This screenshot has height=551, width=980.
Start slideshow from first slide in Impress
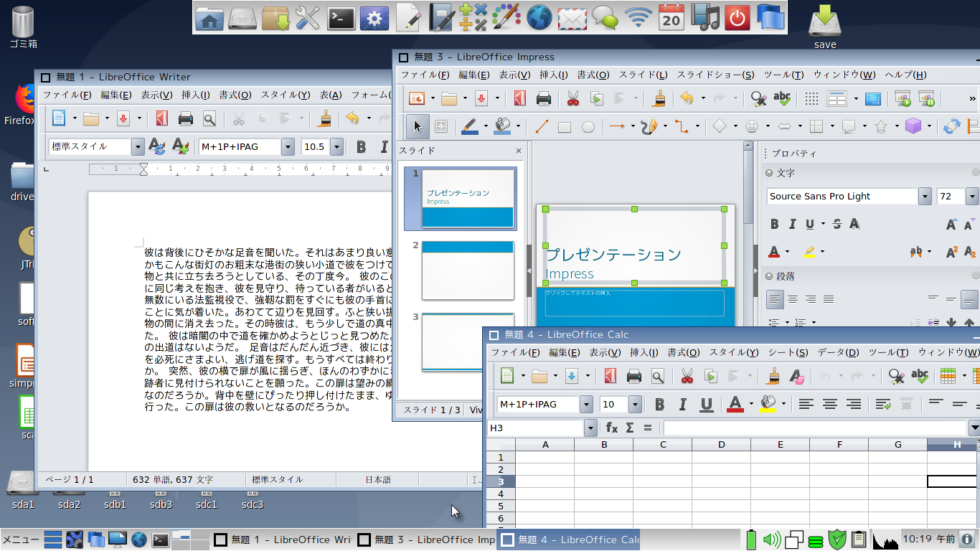(903, 98)
